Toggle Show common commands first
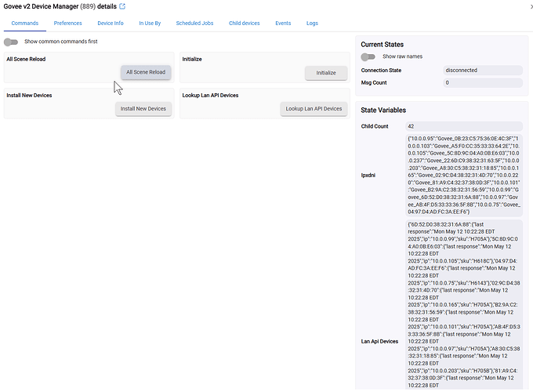533x392 pixels. tap(12, 41)
